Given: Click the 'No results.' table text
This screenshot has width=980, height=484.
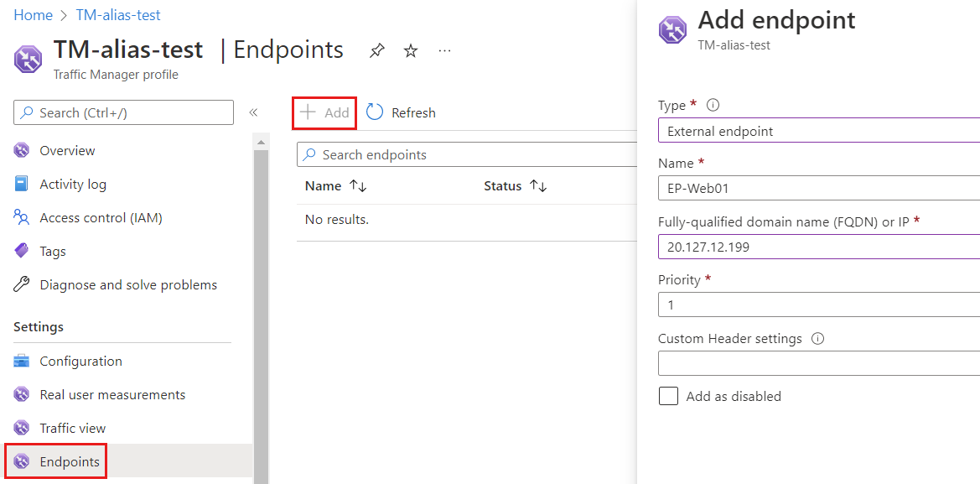Looking at the screenshot, I should point(337,220).
